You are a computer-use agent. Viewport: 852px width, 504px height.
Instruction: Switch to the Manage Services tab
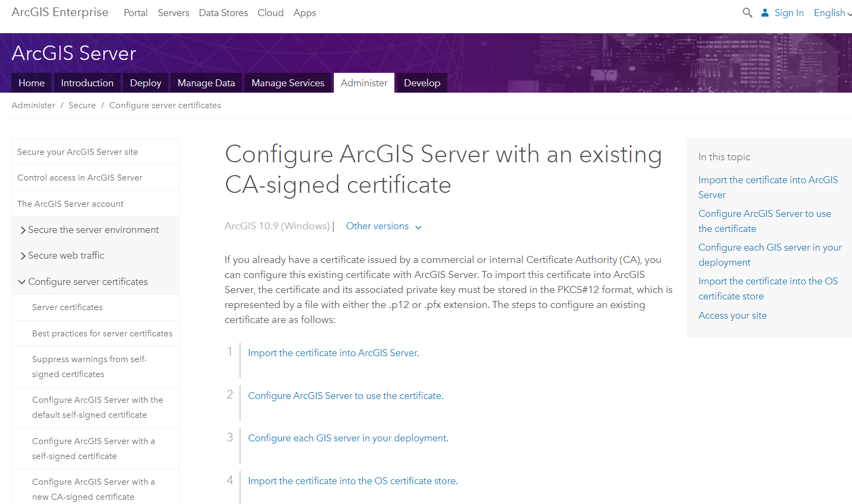288,83
